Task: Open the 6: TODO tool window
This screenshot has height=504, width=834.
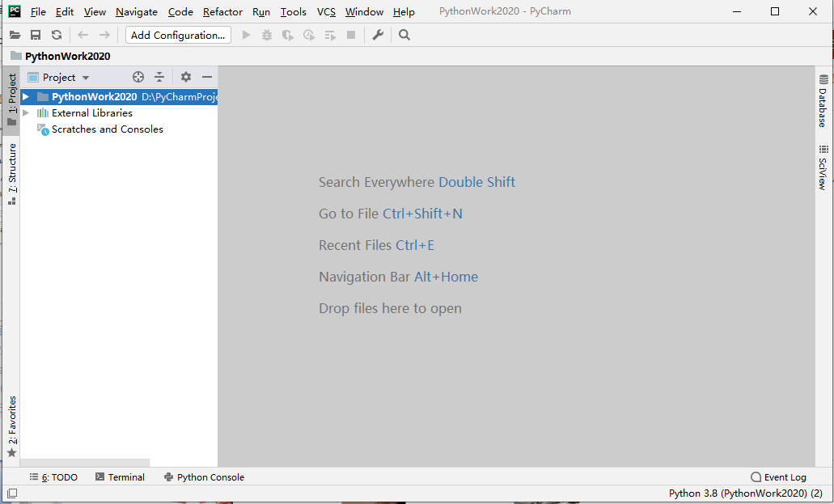Action: point(53,477)
